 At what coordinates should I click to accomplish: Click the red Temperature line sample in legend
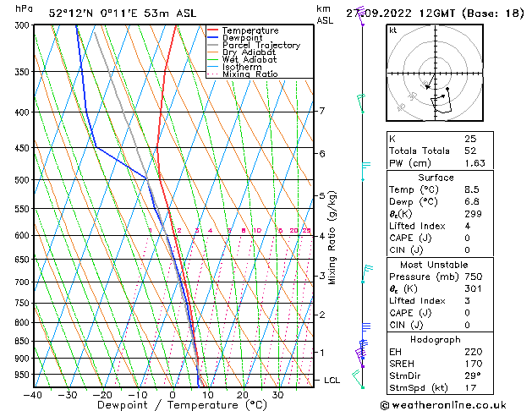213,30
